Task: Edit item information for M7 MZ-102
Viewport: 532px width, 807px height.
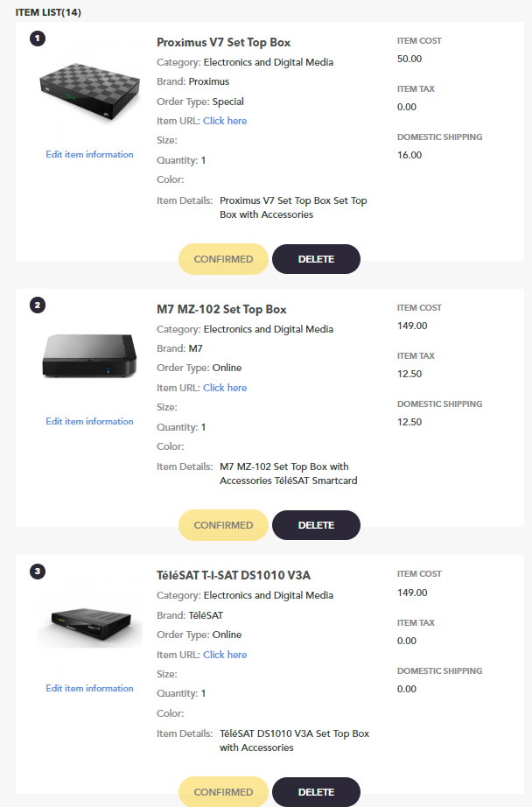Action: tap(89, 422)
